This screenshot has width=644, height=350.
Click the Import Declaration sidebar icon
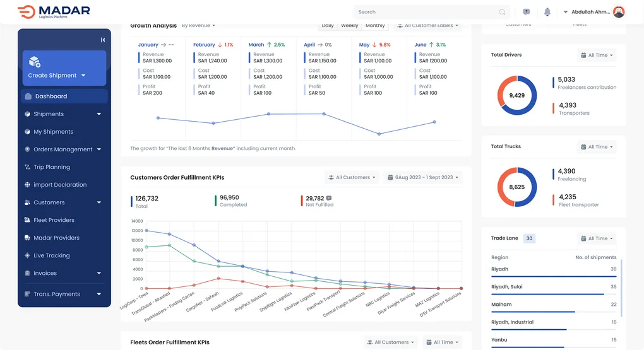click(x=27, y=185)
